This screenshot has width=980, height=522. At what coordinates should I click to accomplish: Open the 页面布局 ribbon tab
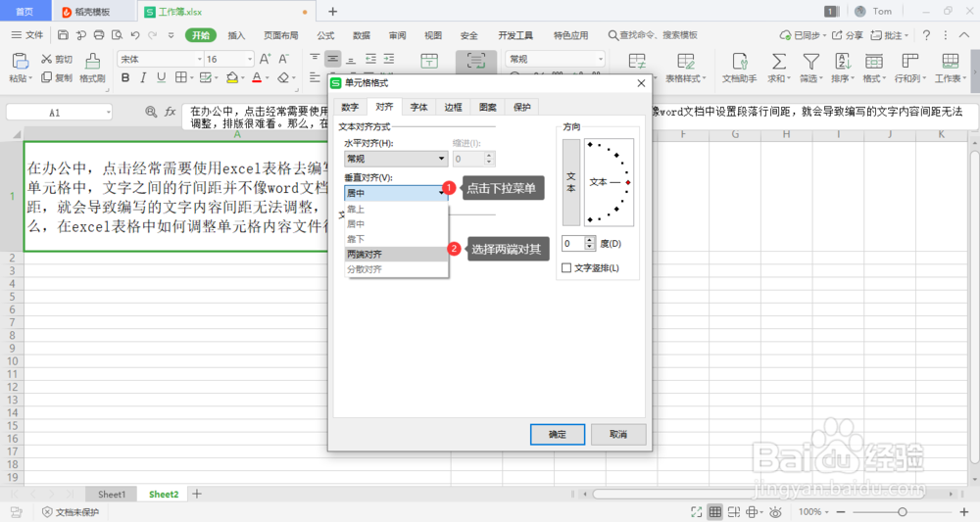pos(281,35)
